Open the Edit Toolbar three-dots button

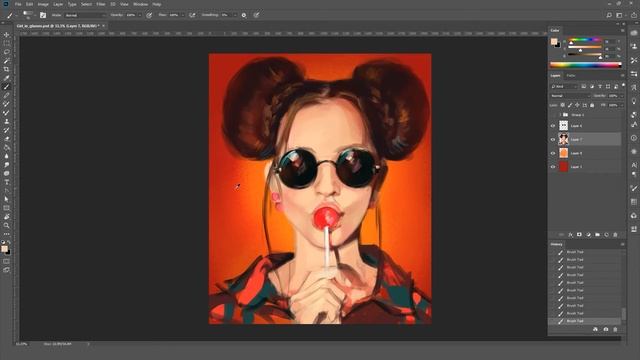click(7, 234)
